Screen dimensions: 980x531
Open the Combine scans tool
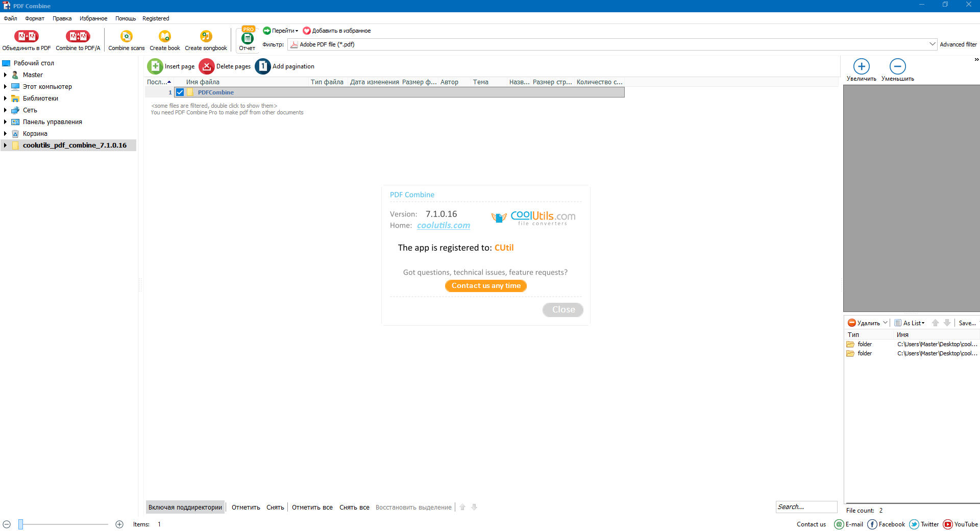(x=126, y=37)
